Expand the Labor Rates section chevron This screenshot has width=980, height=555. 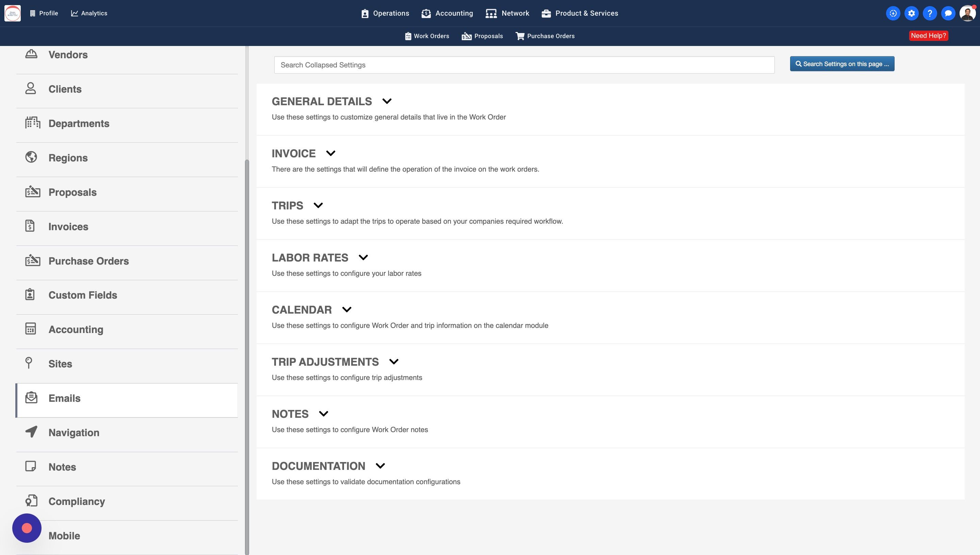pyautogui.click(x=363, y=258)
